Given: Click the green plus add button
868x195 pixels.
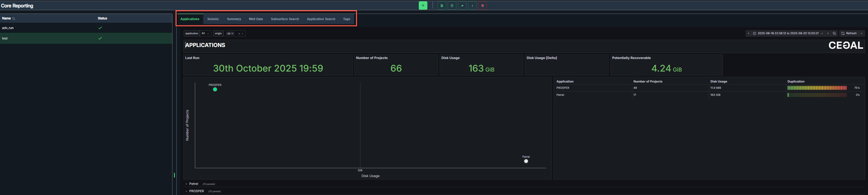Looking at the screenshot, I should click(423, 5).
